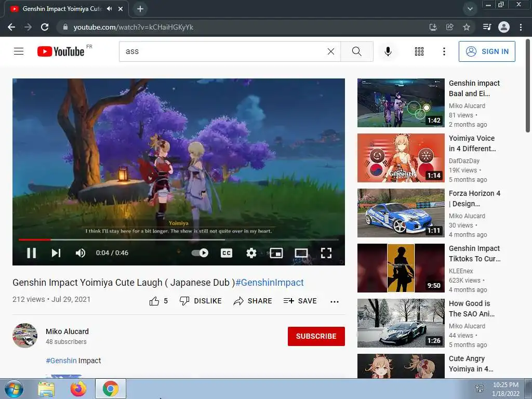Bookmark this tab star icon

point(467,27)
